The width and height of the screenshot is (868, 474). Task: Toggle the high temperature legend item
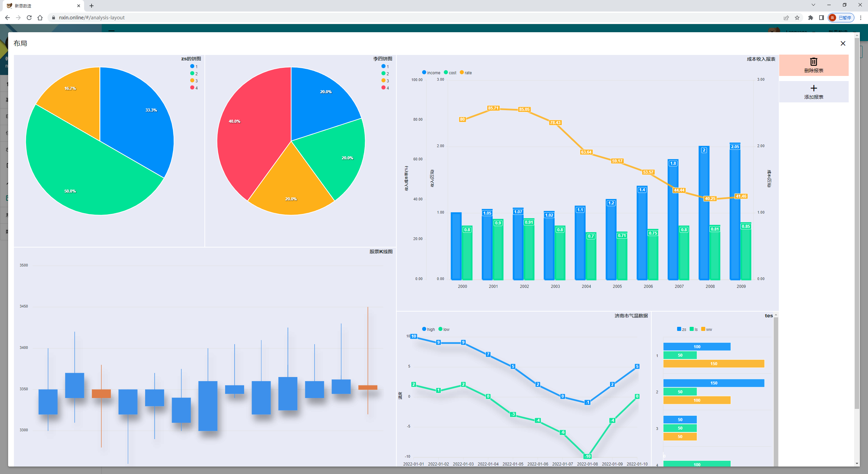click(x=428, y=329)
